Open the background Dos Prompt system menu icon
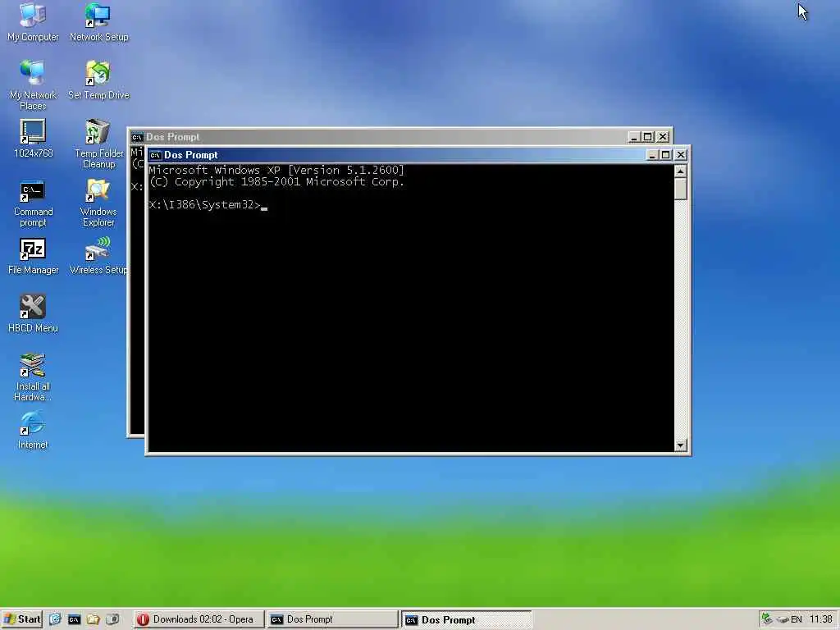This screenshot has height=630, width=840. (137, 137)
